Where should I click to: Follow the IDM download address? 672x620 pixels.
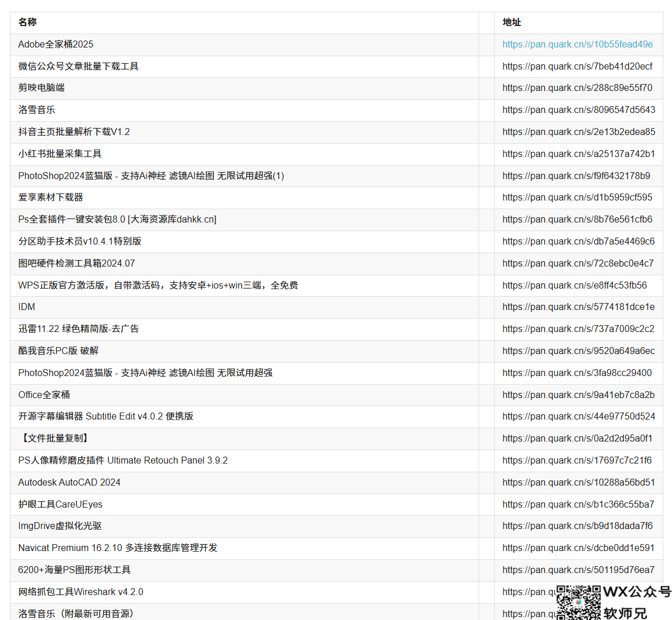[579, 307]
